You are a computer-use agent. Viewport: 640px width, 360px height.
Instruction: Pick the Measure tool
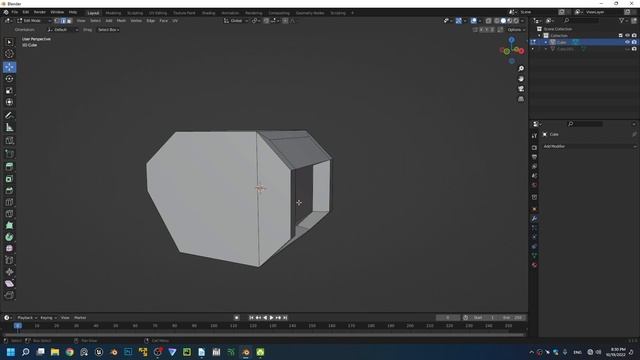tap(9, 127)
